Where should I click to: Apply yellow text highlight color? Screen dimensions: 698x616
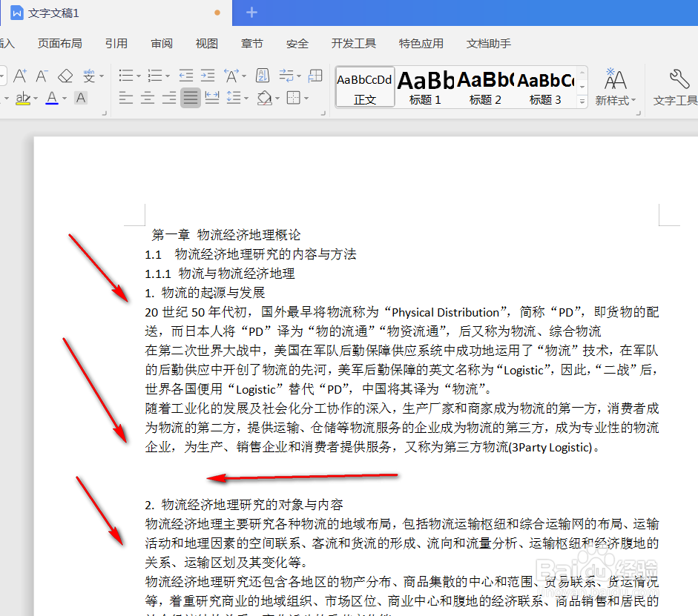pyautogui.click(x=23, y=98)
